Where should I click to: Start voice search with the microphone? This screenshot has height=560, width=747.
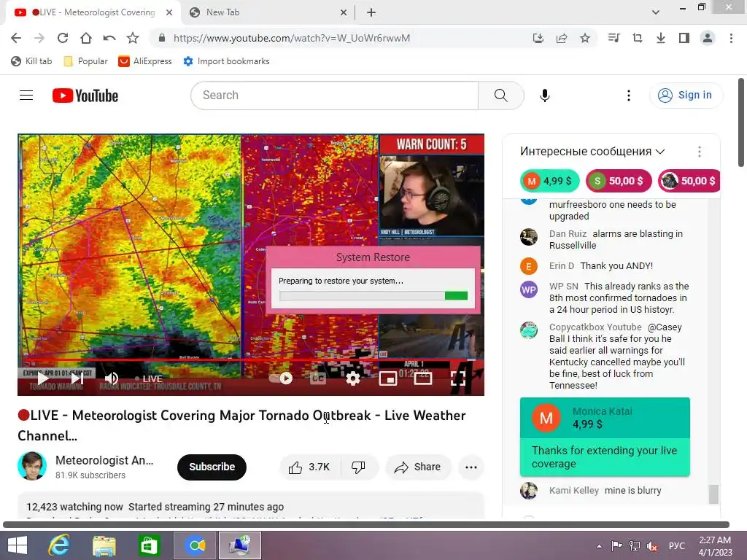[545, 96]
